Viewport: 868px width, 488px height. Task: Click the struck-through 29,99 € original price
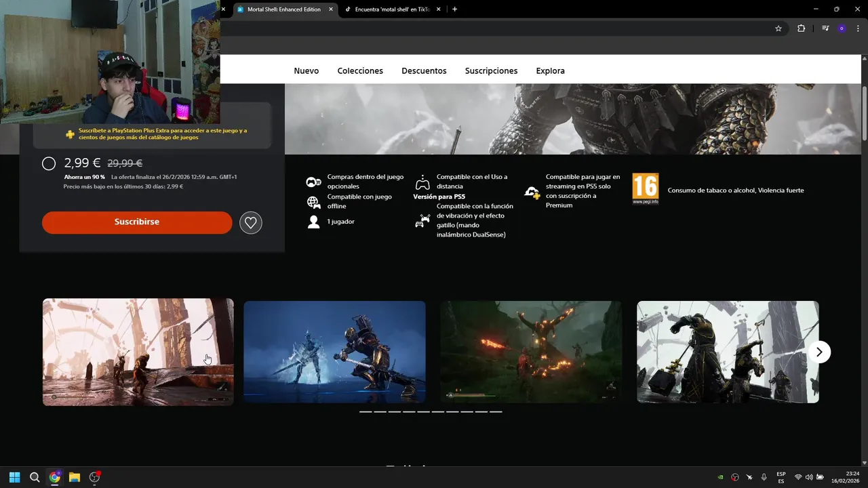coord(125,163)
